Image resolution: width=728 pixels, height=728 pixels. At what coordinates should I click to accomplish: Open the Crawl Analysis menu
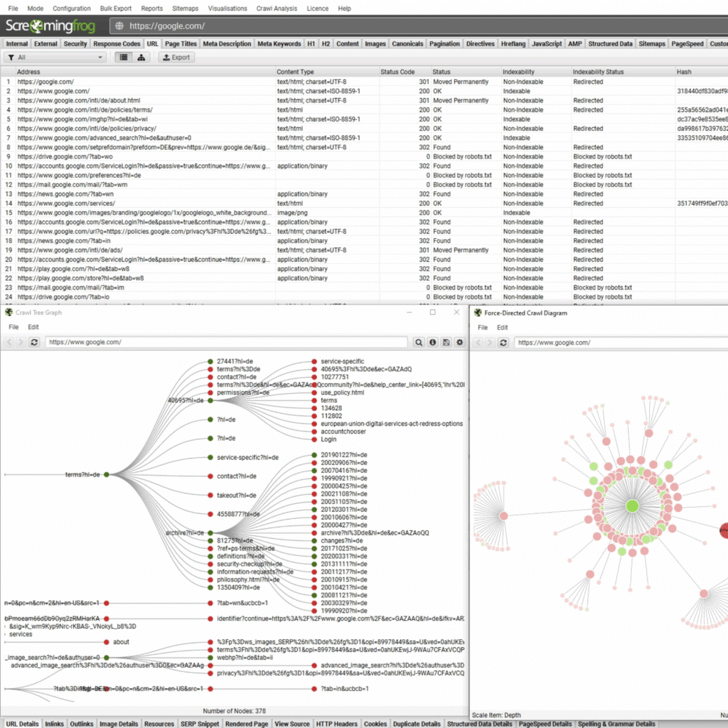(x=277, y=9)
